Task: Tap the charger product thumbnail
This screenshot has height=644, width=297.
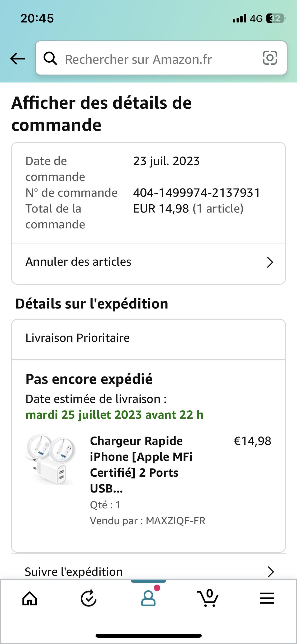Action: pos(51,459)
